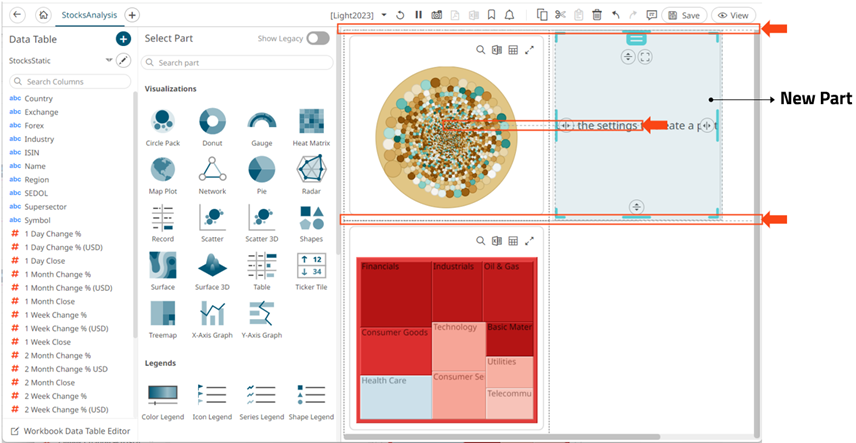The height and width of the screenshot is (443, 856).
Task: Export the treemap part with the Excel icon
Action: [x=497, y=241]
